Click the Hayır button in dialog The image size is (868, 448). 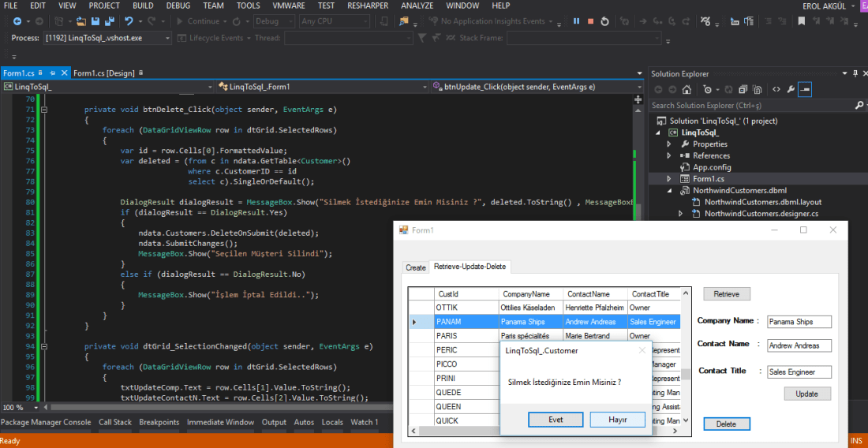(617, 420)
